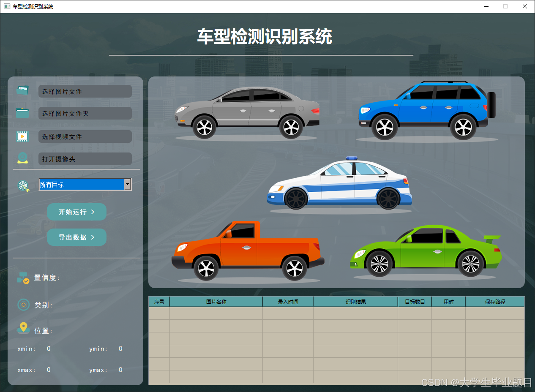535x392 pixels.
Task: Minimize the 车型检测识别系统 window
Action: (x=486, y=6)
